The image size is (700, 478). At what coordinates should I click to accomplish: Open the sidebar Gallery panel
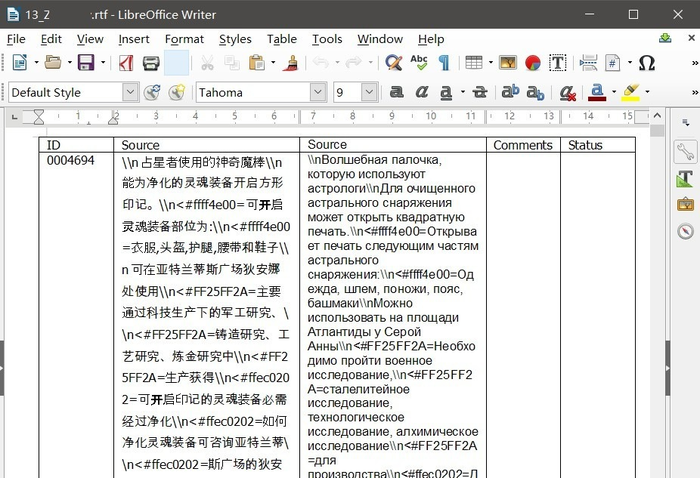[685, 205]
